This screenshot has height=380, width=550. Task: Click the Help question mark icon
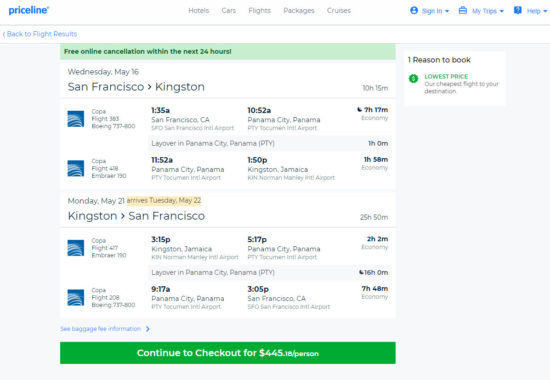518,11
